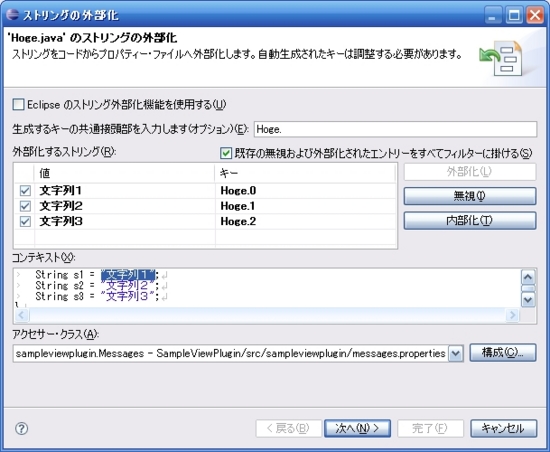The width and height of the screenshot is (550, 452).
Task: Uncheck the 文字列2 row checkbox
Action: tap(25, 206)
